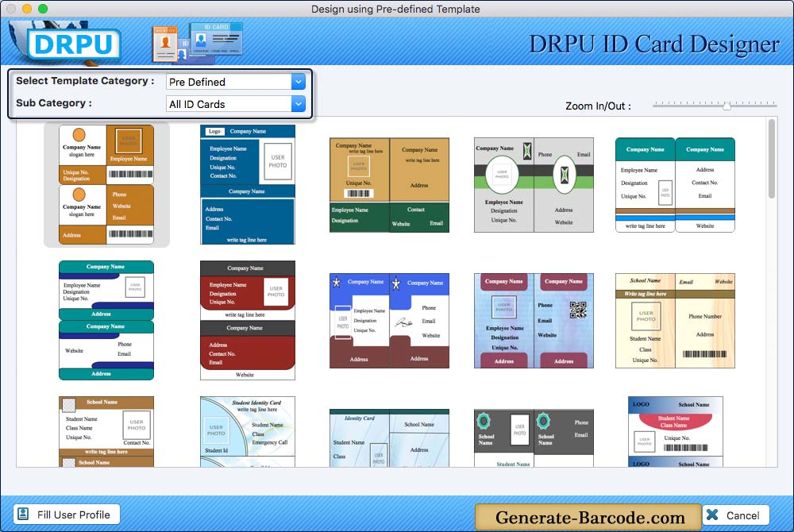
Task: Select the blue Logo Company Name template
Action: [x=247, y=185]
